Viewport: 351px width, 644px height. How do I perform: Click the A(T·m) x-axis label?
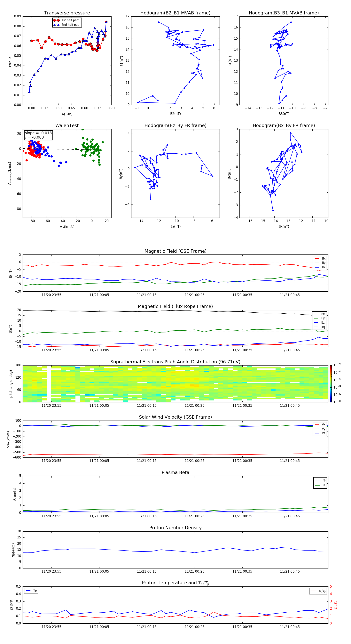(67, 114)
